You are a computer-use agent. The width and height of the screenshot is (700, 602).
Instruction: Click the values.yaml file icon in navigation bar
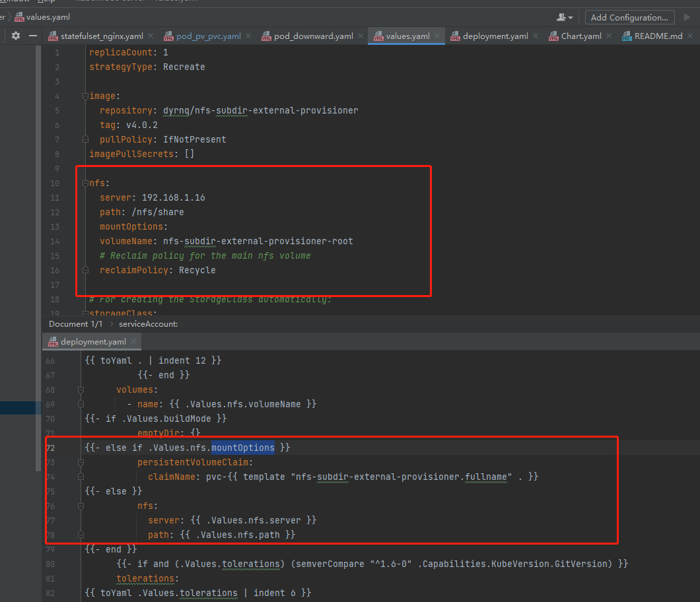pyautogui.click(x=18, y=17)
